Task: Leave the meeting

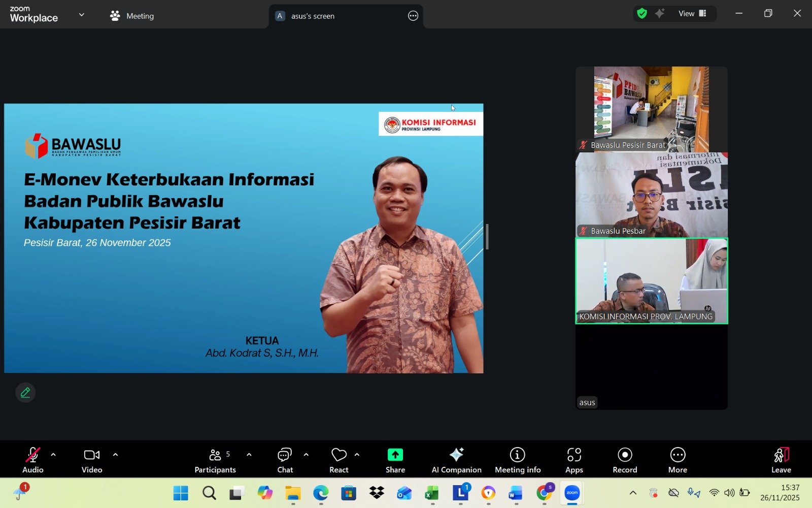Action: [x=781, y=460]
